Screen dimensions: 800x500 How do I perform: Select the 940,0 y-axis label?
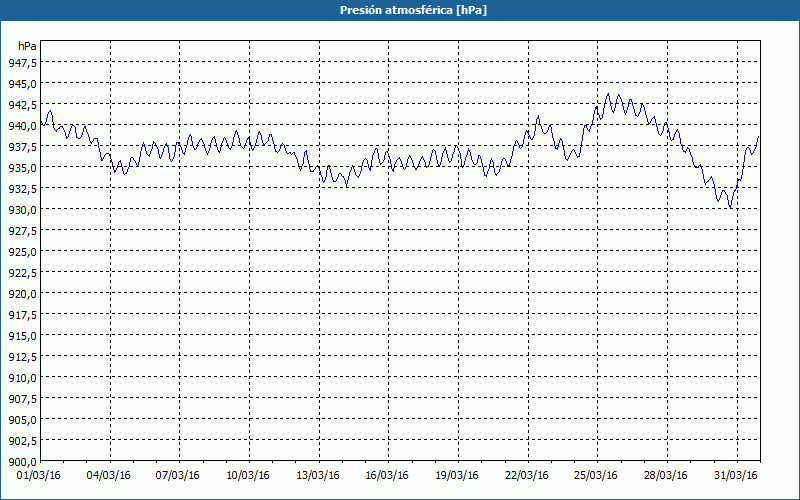[x=22, y=126]
